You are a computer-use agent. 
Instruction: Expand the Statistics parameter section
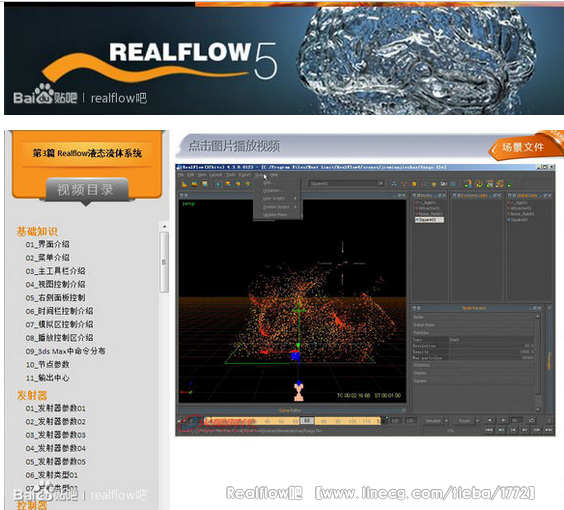(x=474, y=365)
